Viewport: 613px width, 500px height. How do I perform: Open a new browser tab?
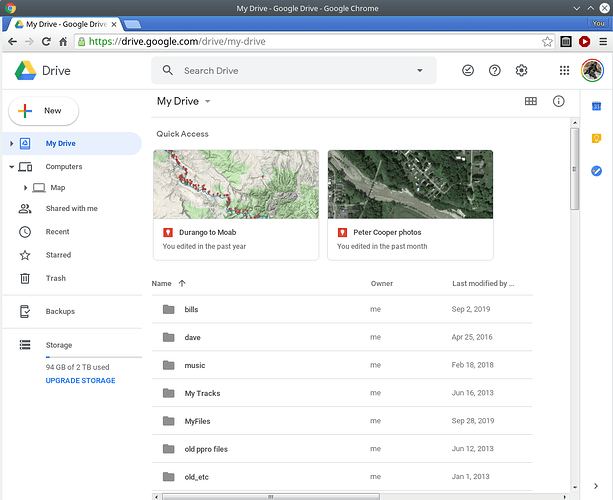coord(133,24)
